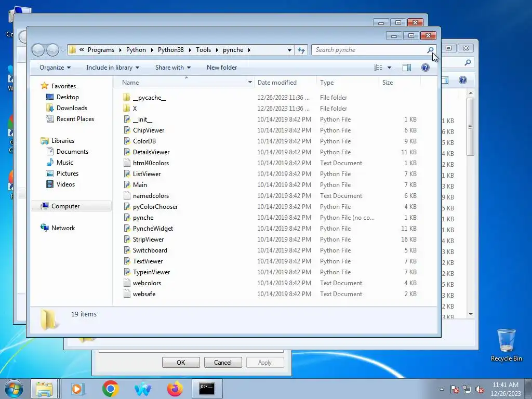Click the Tools breadcrumb segment

coord(203,50)
